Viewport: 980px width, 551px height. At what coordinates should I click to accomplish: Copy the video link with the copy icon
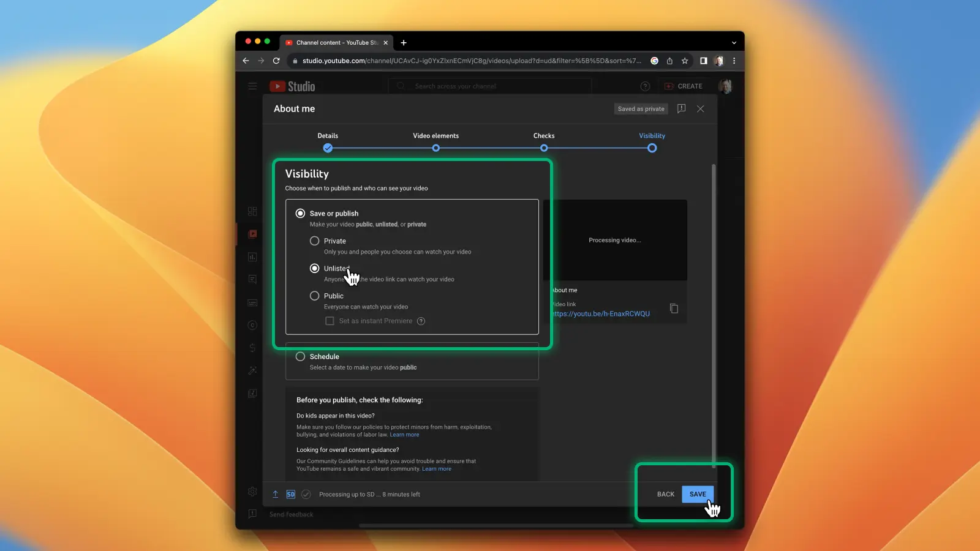pyautogui.click(x=674, y=309)
